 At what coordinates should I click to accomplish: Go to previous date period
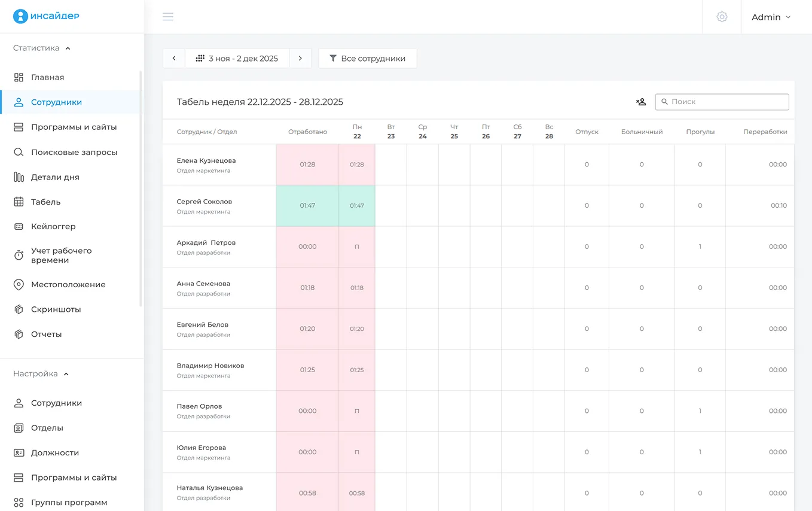(174, 59)
